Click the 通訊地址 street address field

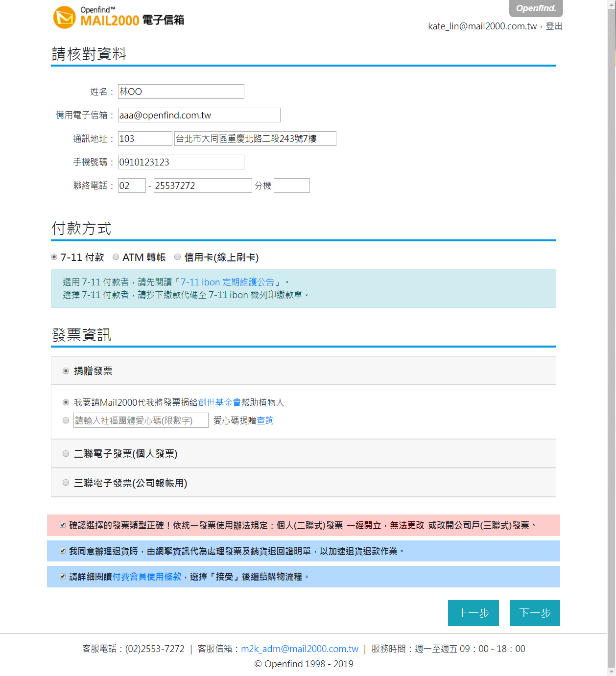[255, 139]
